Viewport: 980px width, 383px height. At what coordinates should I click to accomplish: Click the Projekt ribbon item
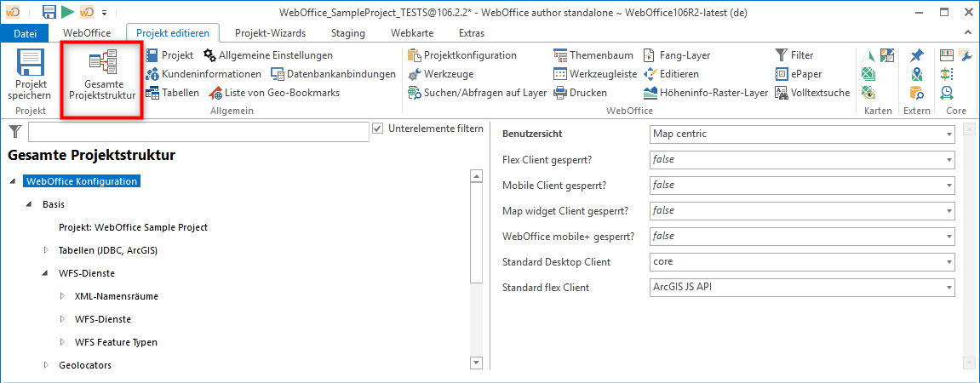tap(169, 55)
